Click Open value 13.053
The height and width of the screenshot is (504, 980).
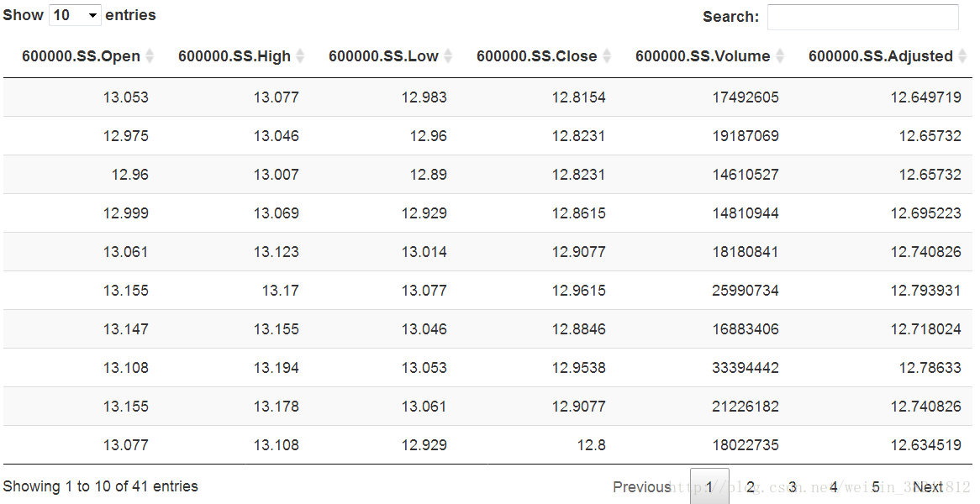125,97
